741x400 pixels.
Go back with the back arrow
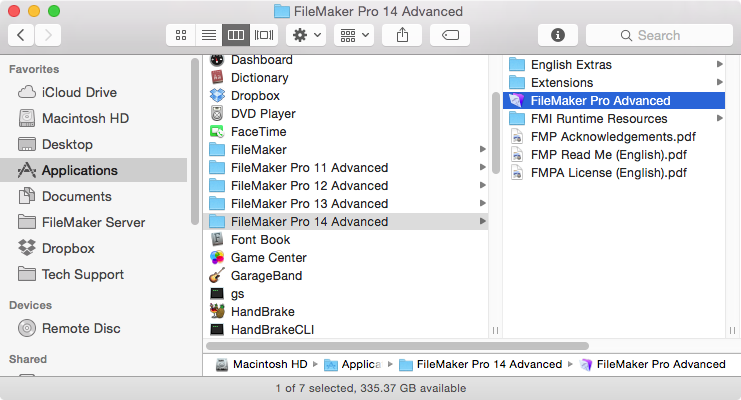22,35
